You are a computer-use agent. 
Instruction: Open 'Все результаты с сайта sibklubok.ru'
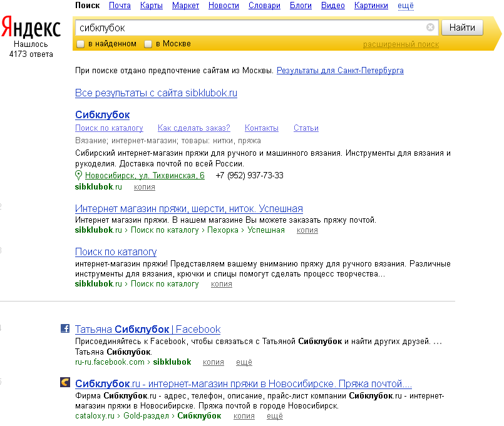tap(157, 93)
